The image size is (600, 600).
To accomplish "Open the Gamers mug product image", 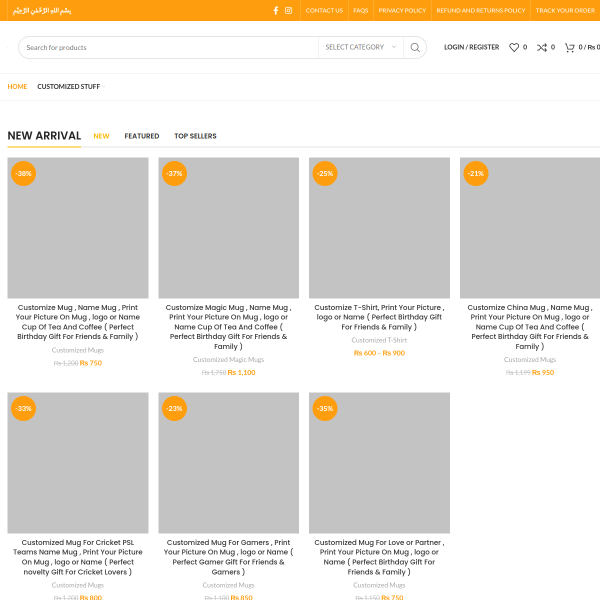I will coord(228,463).
